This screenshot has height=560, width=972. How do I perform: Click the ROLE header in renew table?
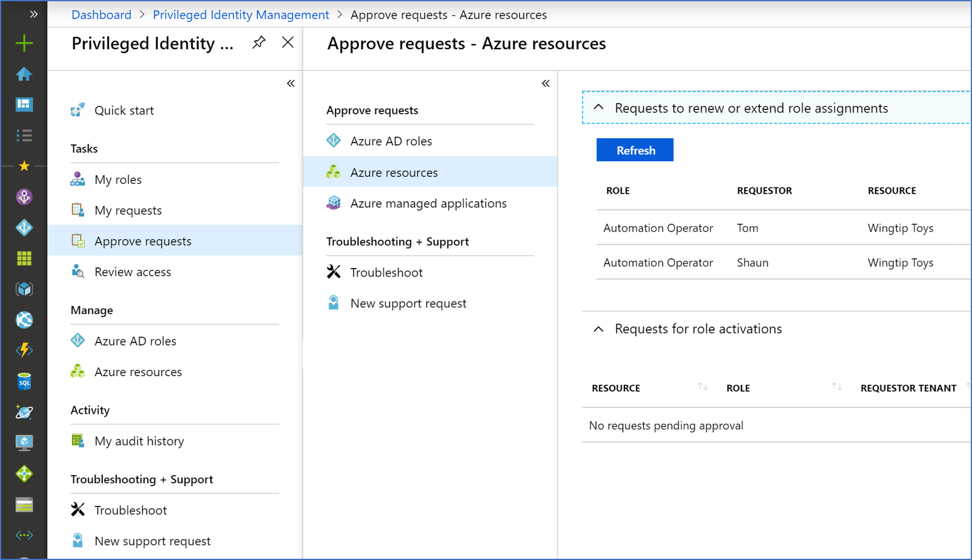pos(618,191)
